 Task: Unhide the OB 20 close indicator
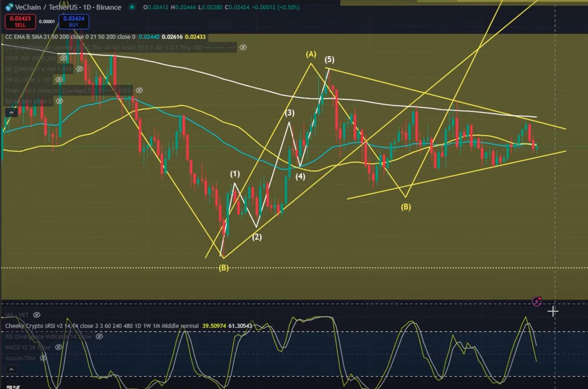point(59,80)
